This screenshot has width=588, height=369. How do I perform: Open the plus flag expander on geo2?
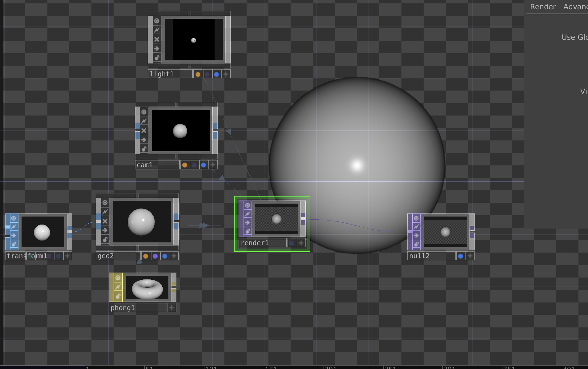point(174,256)
